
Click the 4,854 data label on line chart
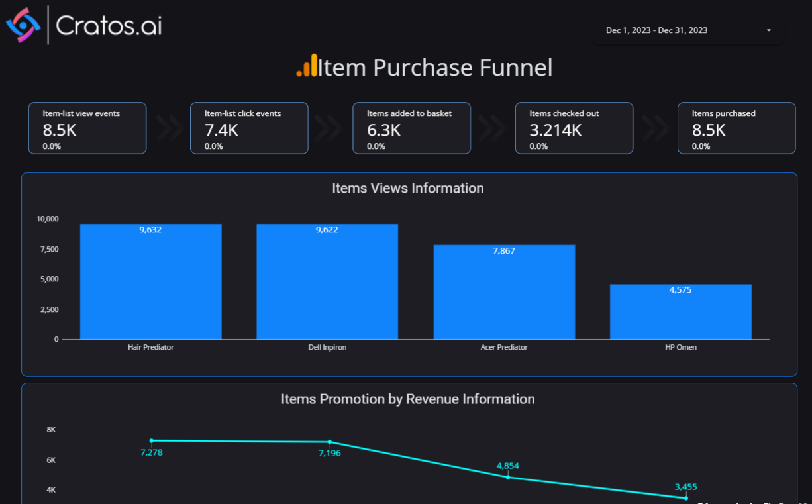point(508,466)
